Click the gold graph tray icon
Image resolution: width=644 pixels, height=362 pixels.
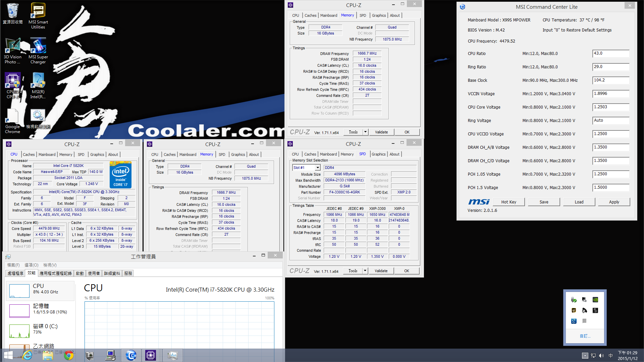pyautogui.click(x=574, y=310)
